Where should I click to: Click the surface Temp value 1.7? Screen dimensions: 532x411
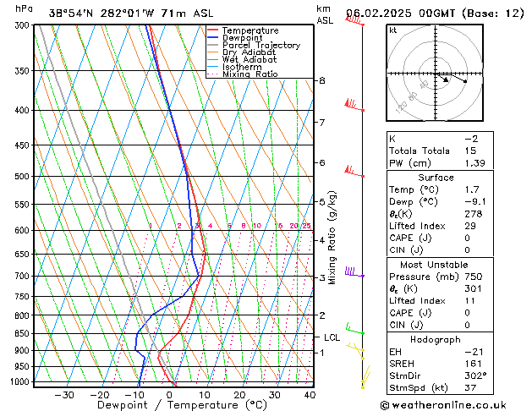(472, 189)
